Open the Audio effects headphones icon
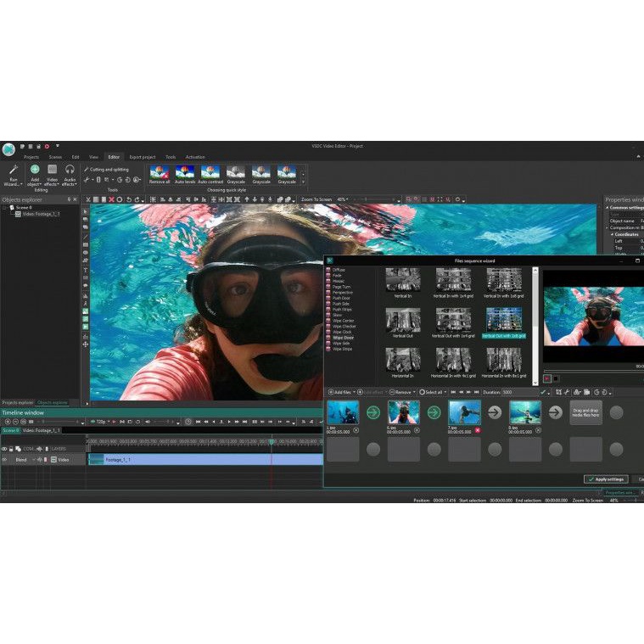This screenshot has height=644, width=644. (70, 172)
